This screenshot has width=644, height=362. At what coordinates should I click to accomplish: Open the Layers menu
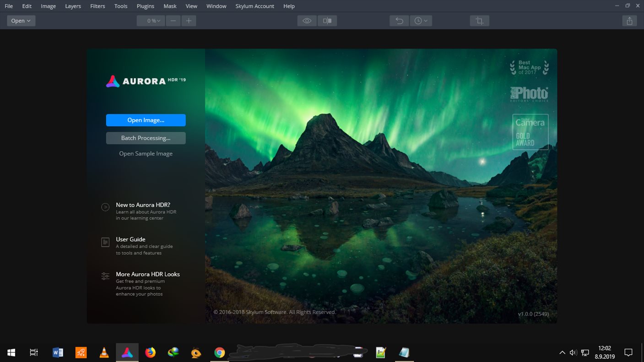pos(73,6)
